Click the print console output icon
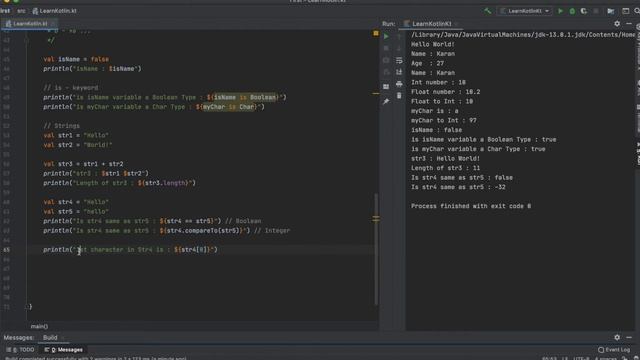Viewport: 640px width, 360px height. 399,84
